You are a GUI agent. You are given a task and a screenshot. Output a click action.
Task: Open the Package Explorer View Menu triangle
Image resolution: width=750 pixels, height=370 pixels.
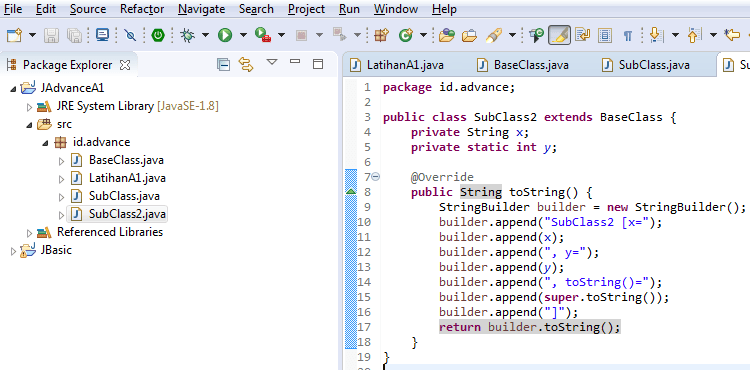click(272, 62)
